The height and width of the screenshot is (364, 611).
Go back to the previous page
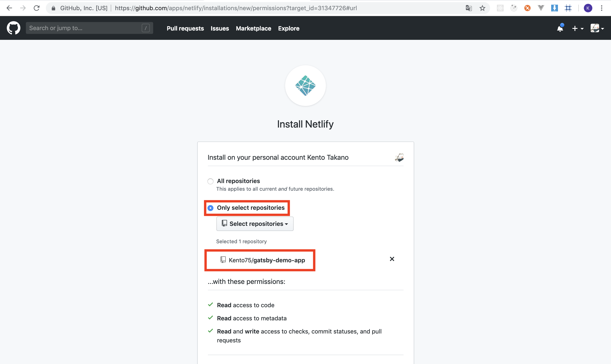point(9,8)
